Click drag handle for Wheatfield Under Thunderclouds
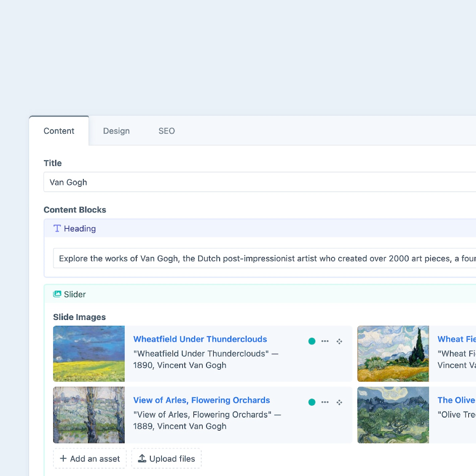476x476 pixels. [339, 341]
